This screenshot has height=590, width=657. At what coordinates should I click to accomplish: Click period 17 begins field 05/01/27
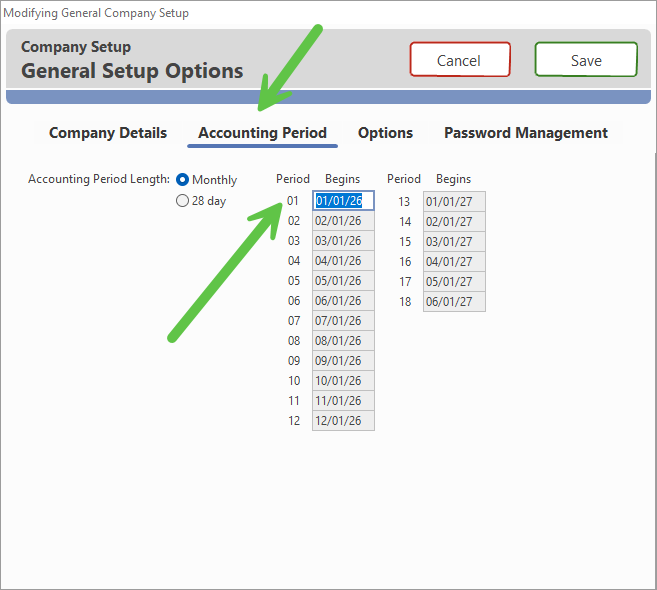(454, 282)
